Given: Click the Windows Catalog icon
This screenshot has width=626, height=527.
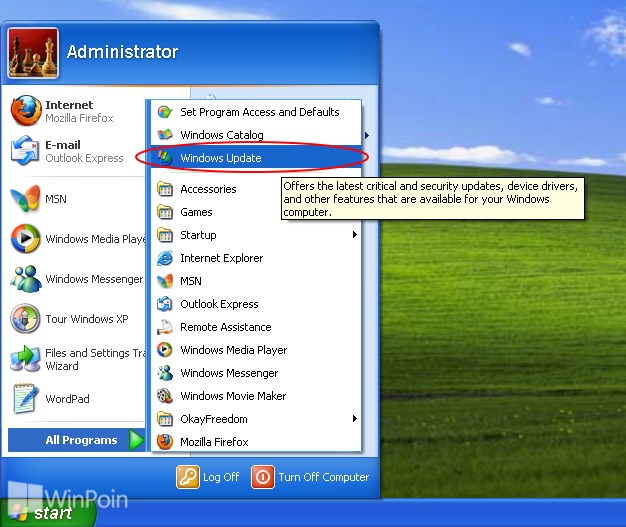Looking at the screenshot, I should [x=165, y=135].
